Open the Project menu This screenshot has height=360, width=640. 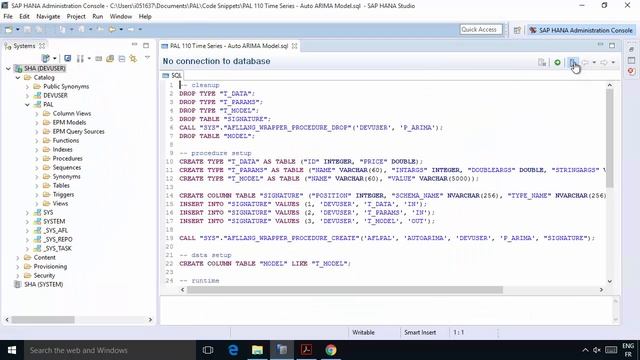(76, 16)
